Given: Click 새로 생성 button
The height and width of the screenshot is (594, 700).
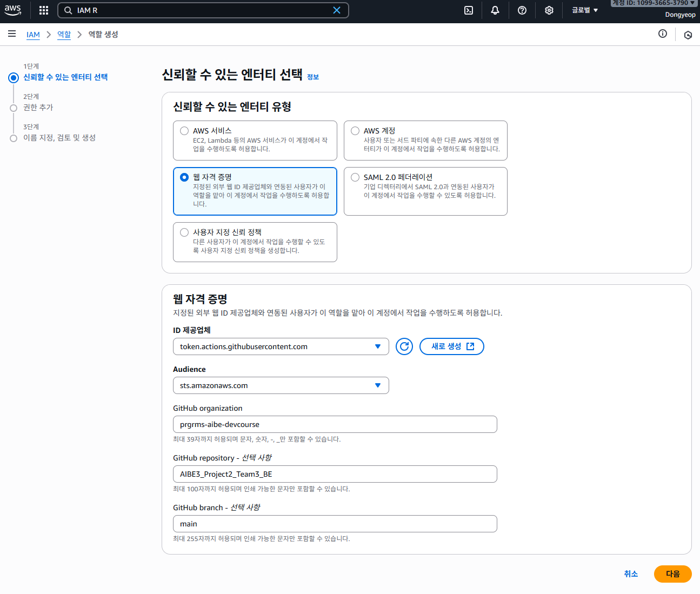Looking at the screenshot, I should (452, 346).
